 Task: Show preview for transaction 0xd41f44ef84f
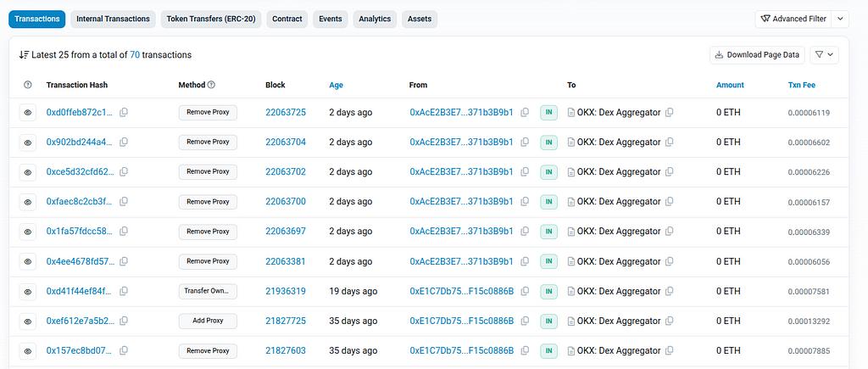(x=28, y=292)
